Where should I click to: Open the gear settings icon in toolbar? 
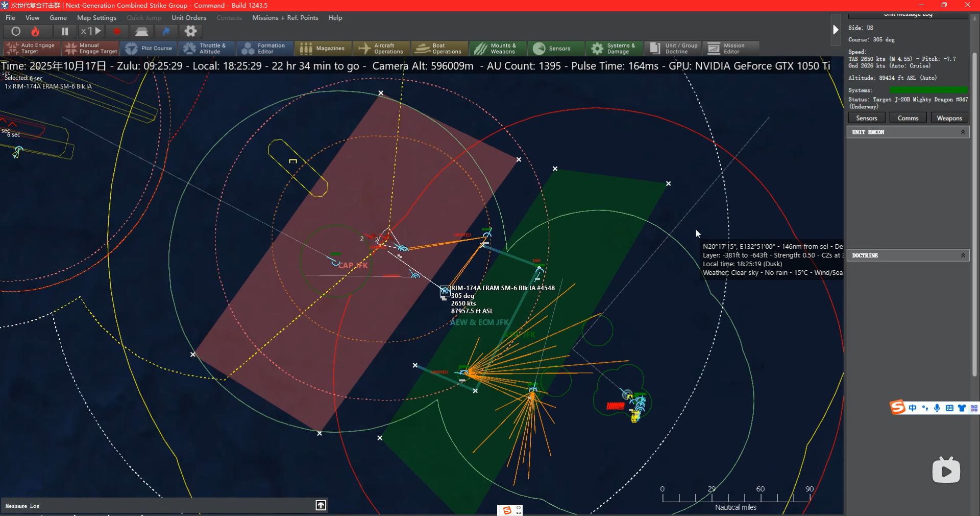point(190,31)
